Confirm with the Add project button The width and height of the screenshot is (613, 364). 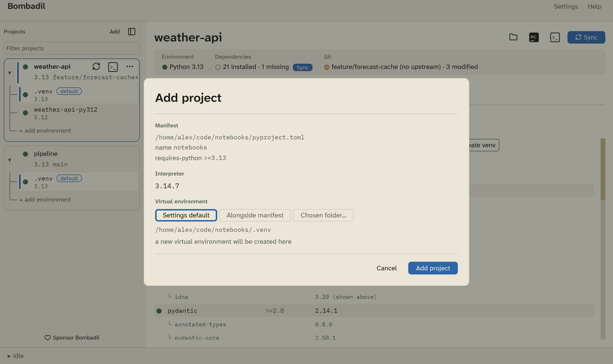433,268
